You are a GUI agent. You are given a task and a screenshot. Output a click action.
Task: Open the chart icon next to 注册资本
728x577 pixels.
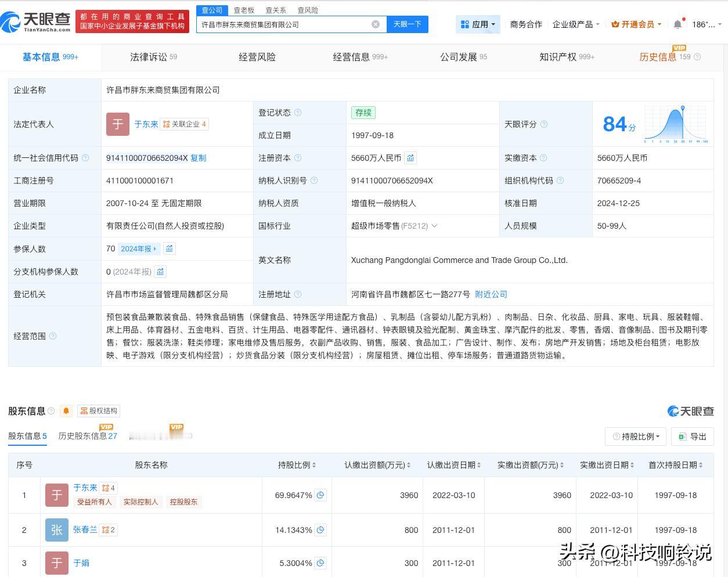tap(410, 158)
